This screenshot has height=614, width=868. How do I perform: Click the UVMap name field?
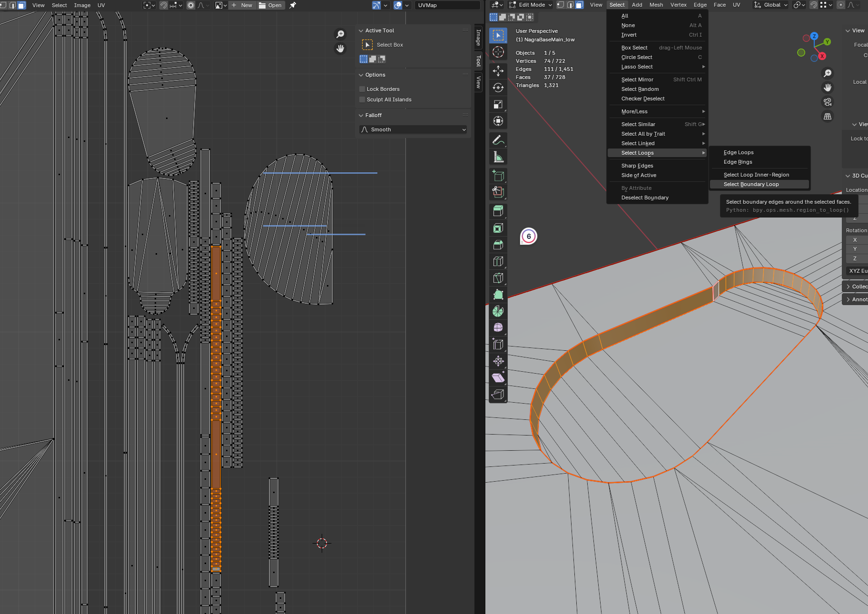pos(447,5)
